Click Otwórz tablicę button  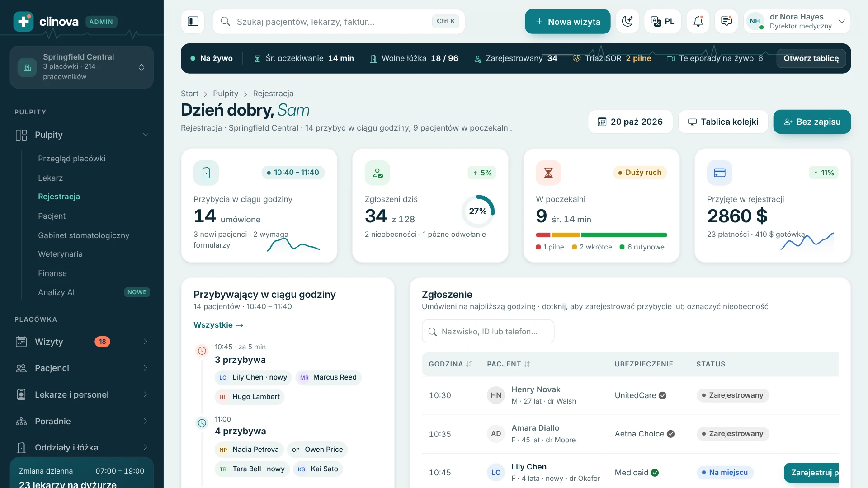tap(811, 58)
